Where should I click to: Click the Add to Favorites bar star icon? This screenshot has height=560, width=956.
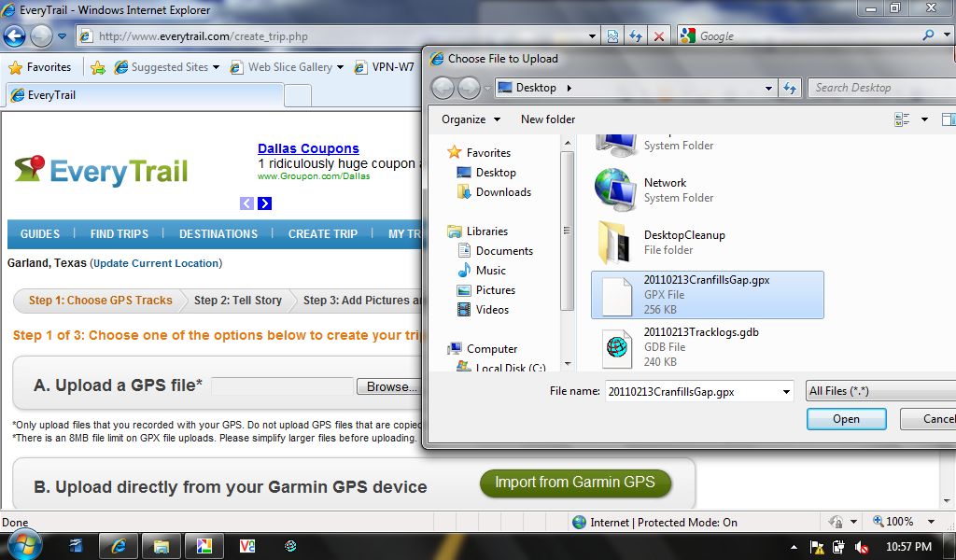tap(97, 67)
